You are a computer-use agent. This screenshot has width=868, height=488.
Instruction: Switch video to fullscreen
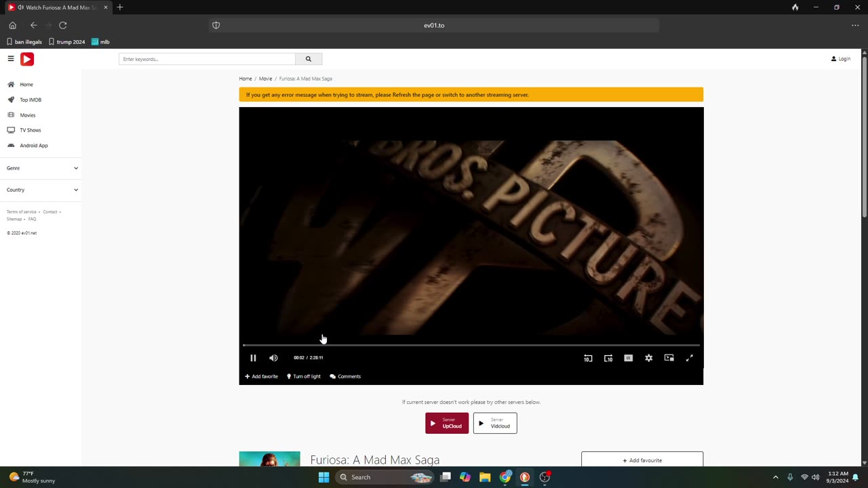pyautogui.click(x=690, y=358)
